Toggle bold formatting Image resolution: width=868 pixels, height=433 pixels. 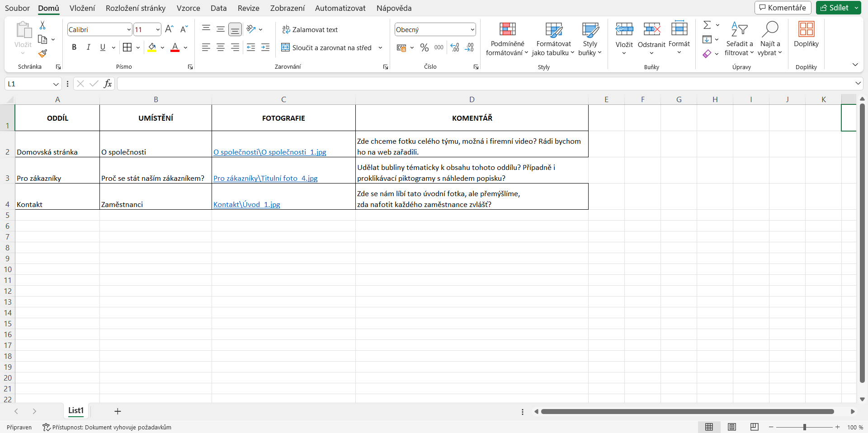74,47
